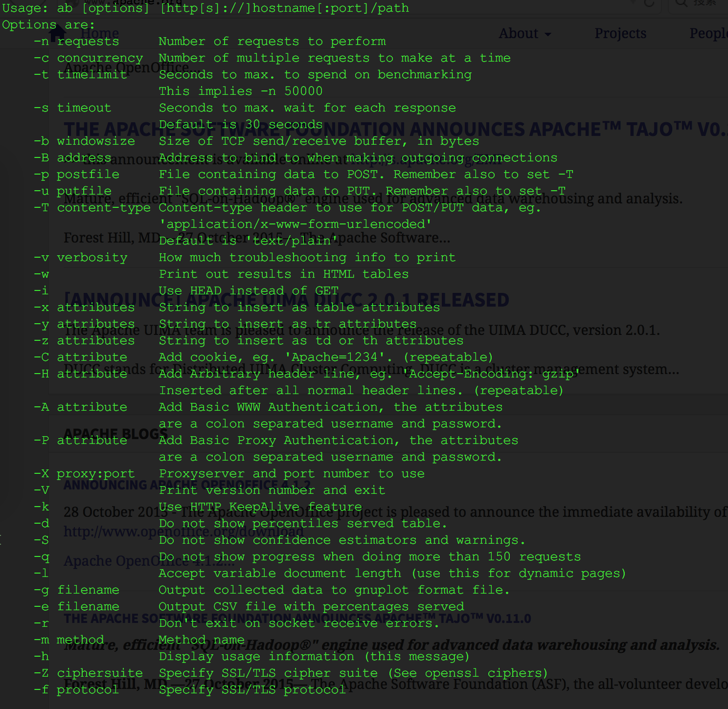Click the '-A attribute' authentication option text
The width and height of the screenshot is (728, 709).
(80, 407)
